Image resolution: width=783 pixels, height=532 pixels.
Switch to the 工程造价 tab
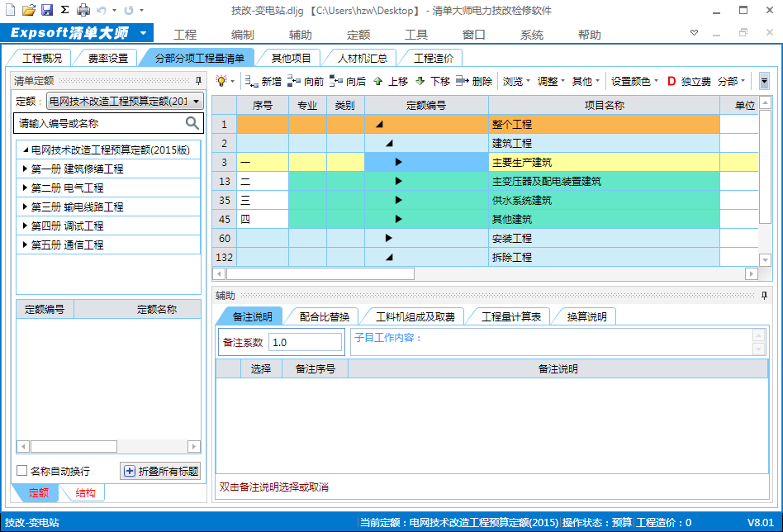click(x=434, y=58)
